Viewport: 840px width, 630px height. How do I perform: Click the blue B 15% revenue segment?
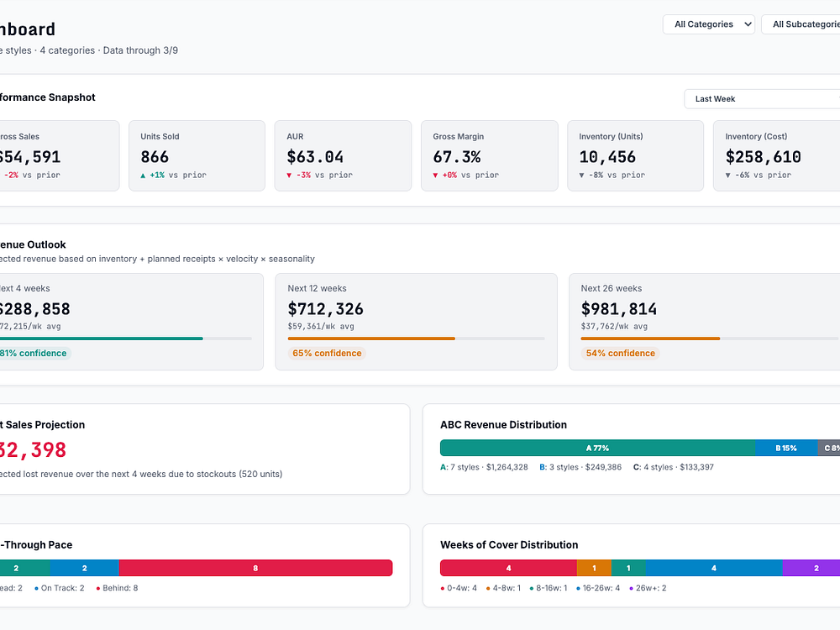click(785, 449)
